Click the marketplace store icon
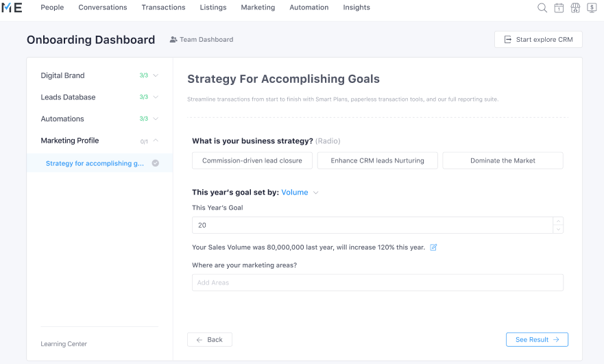The width and height of the screenshot is (604, 364). pos(575,8)
